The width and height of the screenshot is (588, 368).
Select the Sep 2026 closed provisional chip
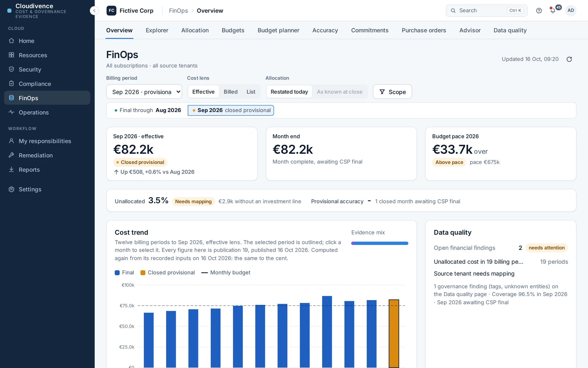(x=231, y=110)
